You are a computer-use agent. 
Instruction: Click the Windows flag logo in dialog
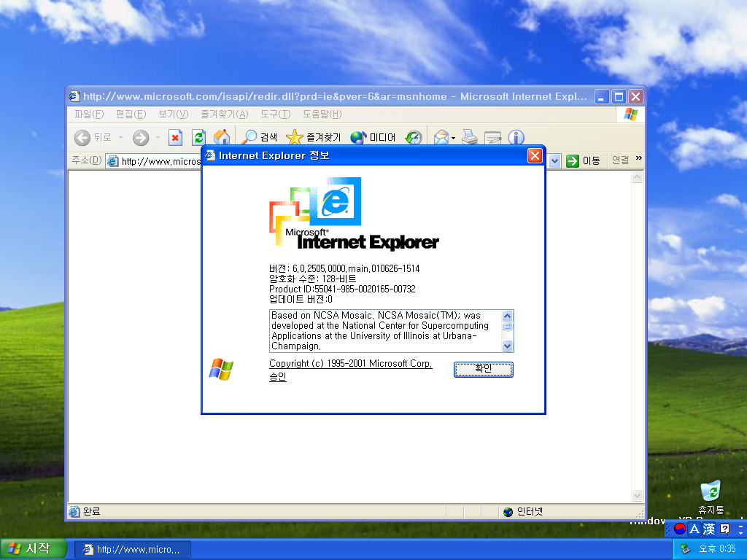pyautogui.click(x=221, y=369)
